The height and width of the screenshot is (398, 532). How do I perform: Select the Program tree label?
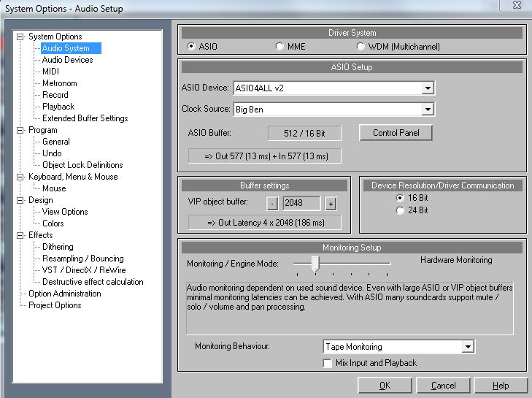point(43,131)
